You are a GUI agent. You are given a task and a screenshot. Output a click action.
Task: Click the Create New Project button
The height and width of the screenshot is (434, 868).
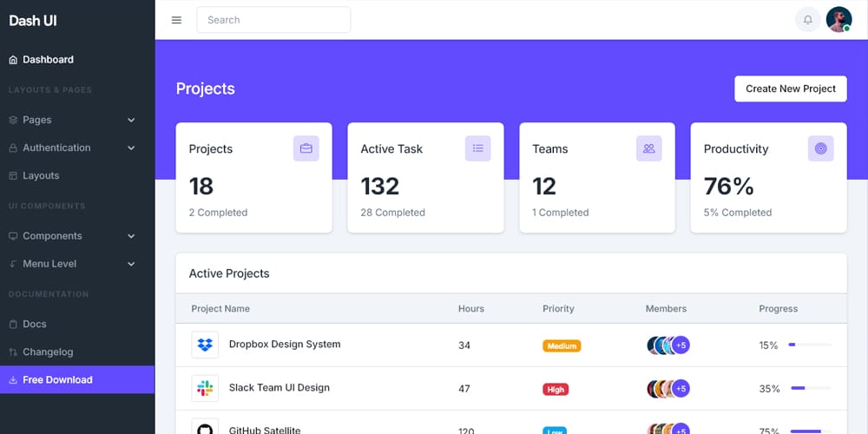pyautogui.click(x=791, y=89)
